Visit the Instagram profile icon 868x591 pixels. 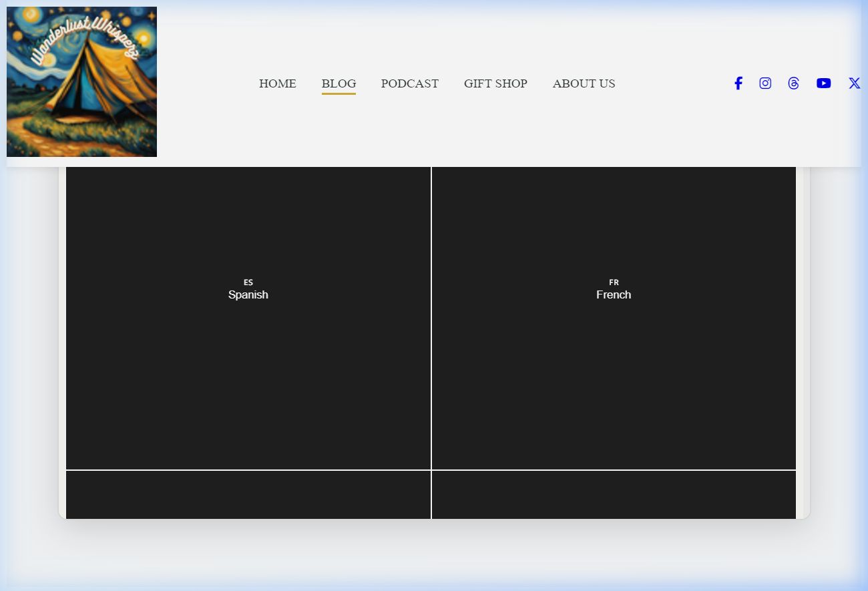tap(765, 83)
